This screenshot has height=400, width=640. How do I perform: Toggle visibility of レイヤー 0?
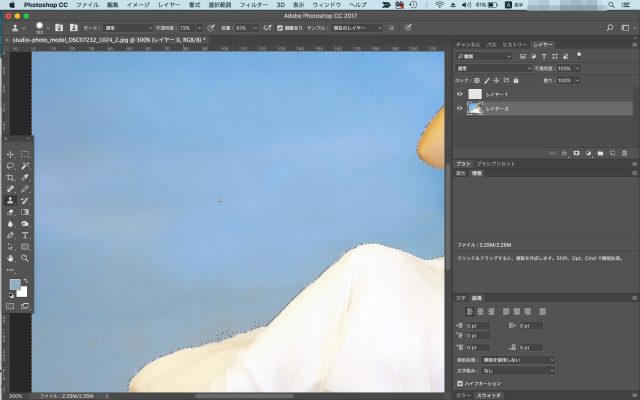tap(460, 108)
